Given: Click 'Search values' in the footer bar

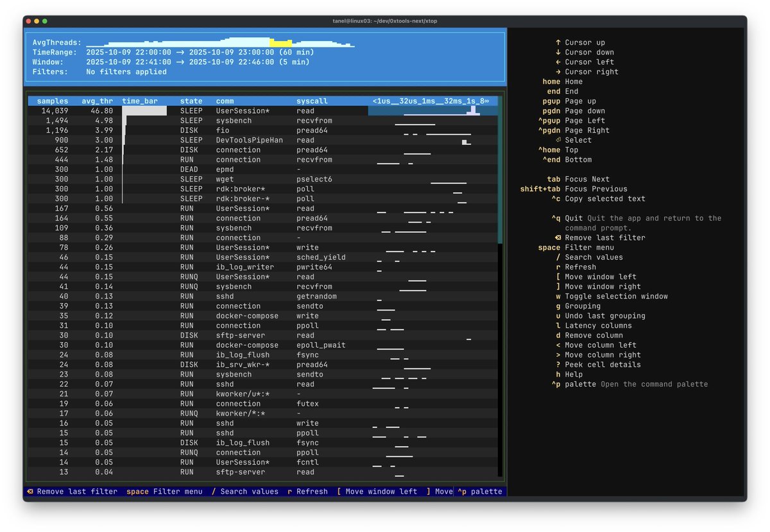Looking at the screenshot, I should [x=245, y=492].
